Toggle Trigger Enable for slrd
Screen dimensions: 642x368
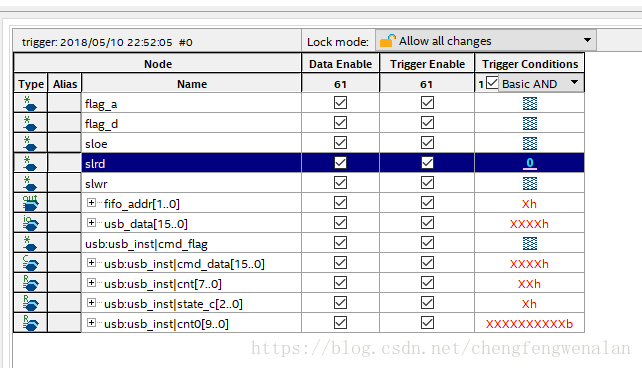427,163
